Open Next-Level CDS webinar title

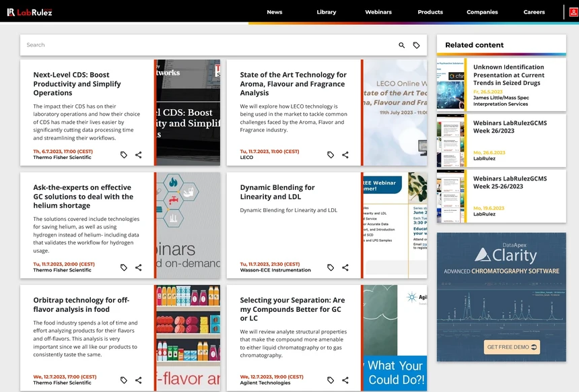pyautogui.click(x=77, y=84)
